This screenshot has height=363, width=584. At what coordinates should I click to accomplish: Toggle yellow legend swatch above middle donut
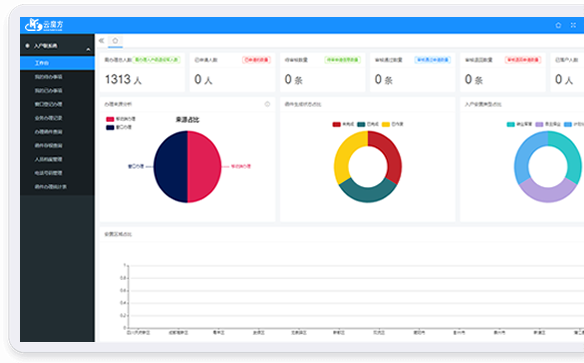[386, 124]
